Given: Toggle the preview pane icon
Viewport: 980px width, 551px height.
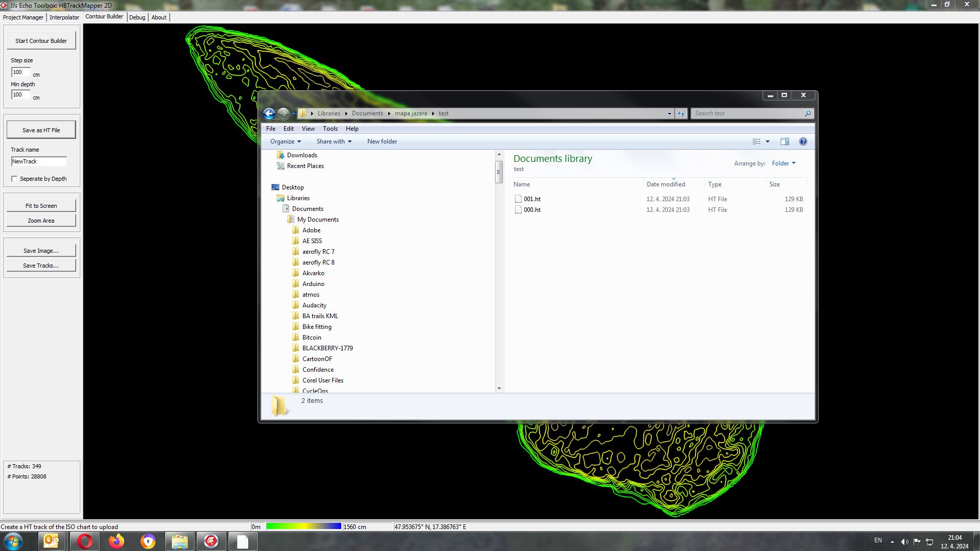Looking at the screenshot, I should pyautogui.click(x=784, y=141).
